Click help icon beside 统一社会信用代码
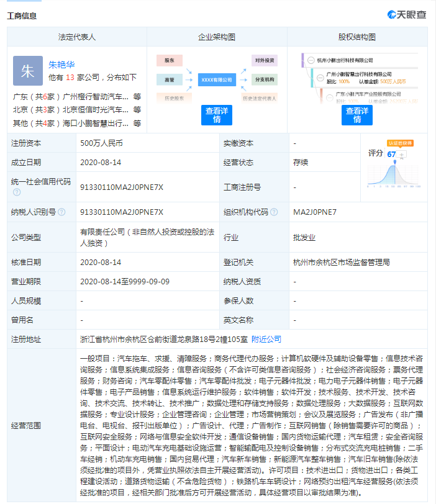The image size is (436, 504). coord(17,192)
